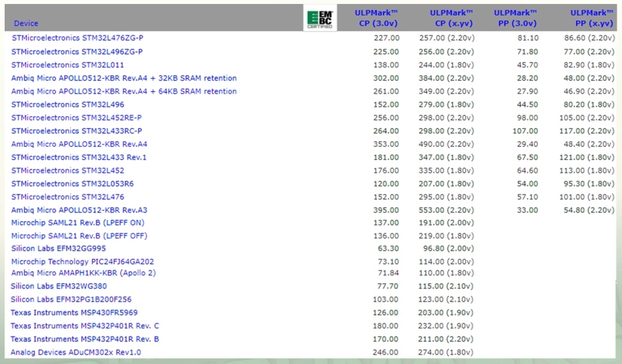This screenshot has width=622, height=364.
Task: Click the EEMBC Certified logo icon
Action: (319, 18)
